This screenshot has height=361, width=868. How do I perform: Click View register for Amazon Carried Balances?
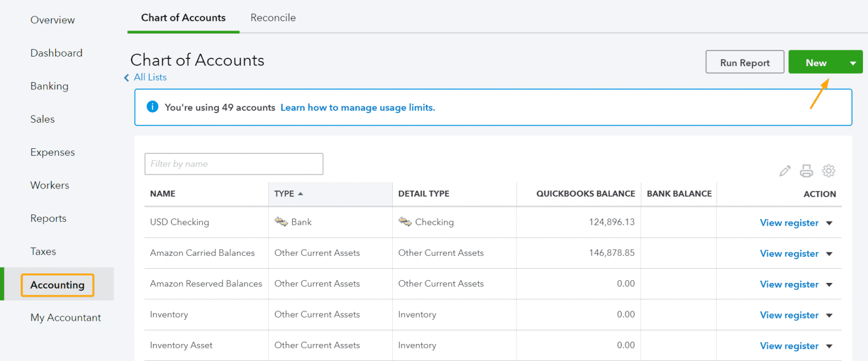(x=789, y=253)
